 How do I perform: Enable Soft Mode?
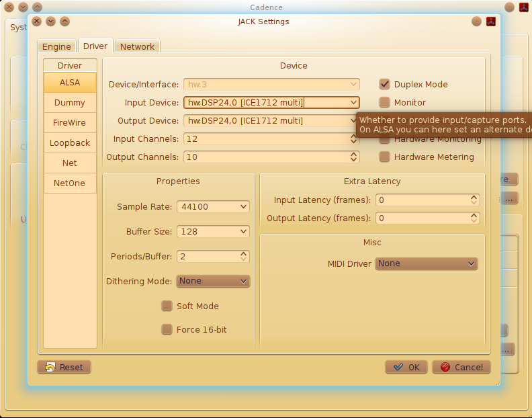tap(167, 306)
